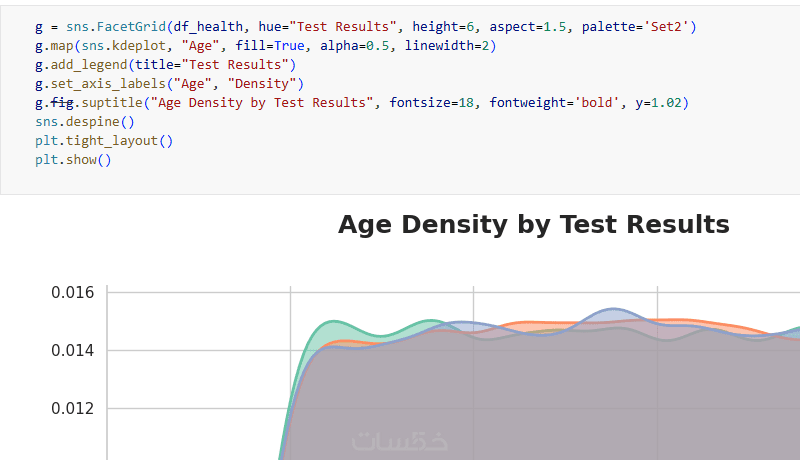Click the chart title Age Density by Test Results
The width and height of the screenshot is (800, 460).
533,224
